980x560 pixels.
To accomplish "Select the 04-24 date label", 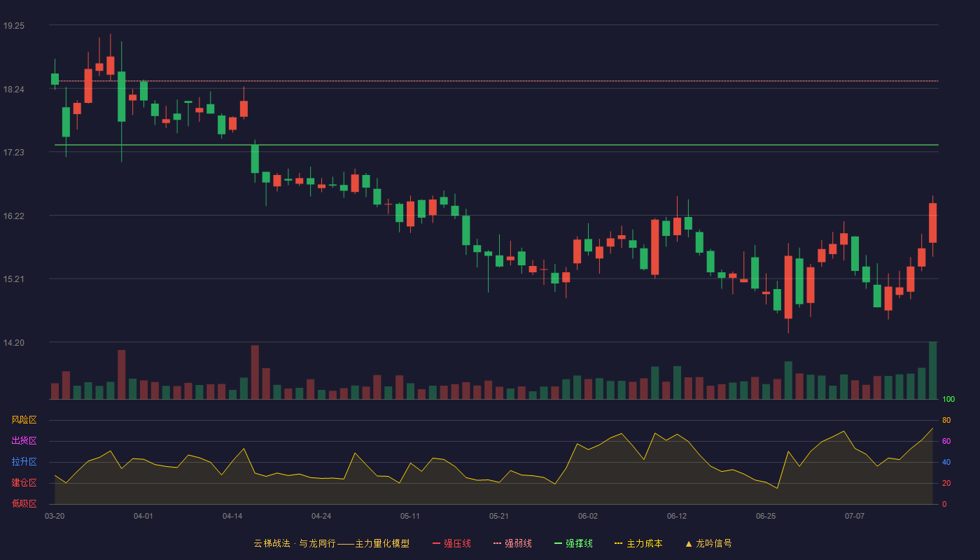I will tap(321, 516).
